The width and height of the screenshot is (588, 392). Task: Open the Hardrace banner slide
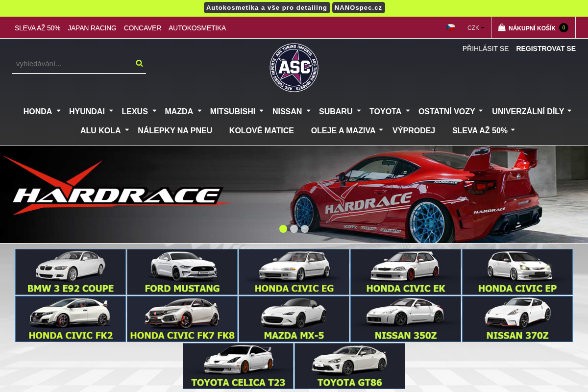pyautogui.click(x=294, y=194)
